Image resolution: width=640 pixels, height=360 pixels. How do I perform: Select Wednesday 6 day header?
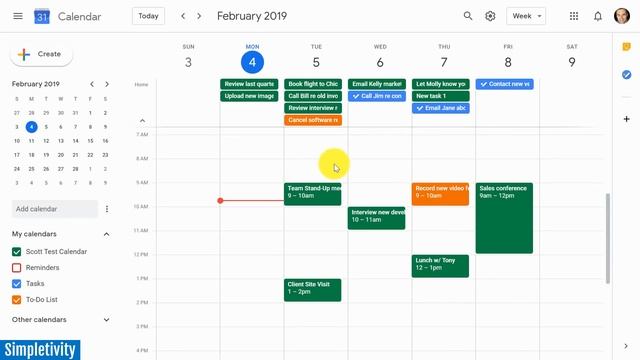[x=380, y=62]
